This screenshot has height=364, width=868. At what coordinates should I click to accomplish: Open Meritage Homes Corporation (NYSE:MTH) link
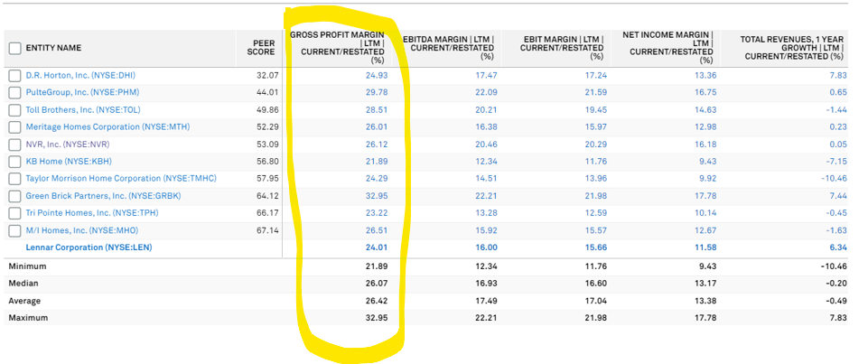point(108,126)
